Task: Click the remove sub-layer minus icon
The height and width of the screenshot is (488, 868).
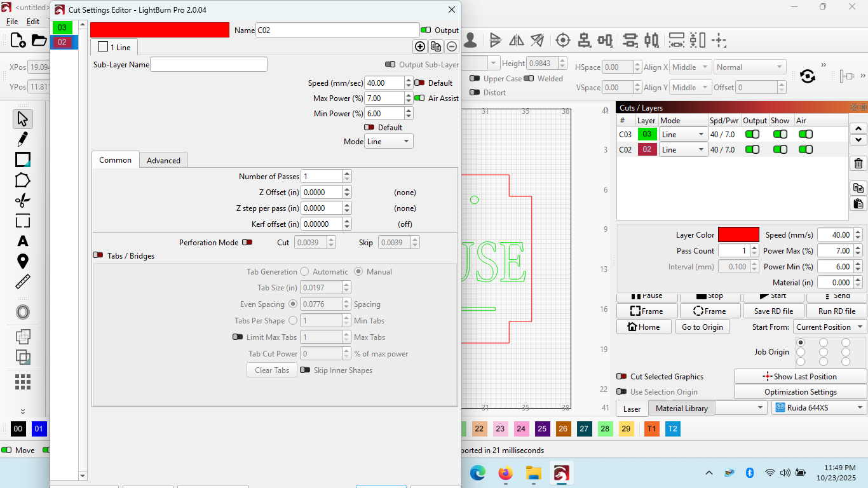Action: (x=451, y=46)
